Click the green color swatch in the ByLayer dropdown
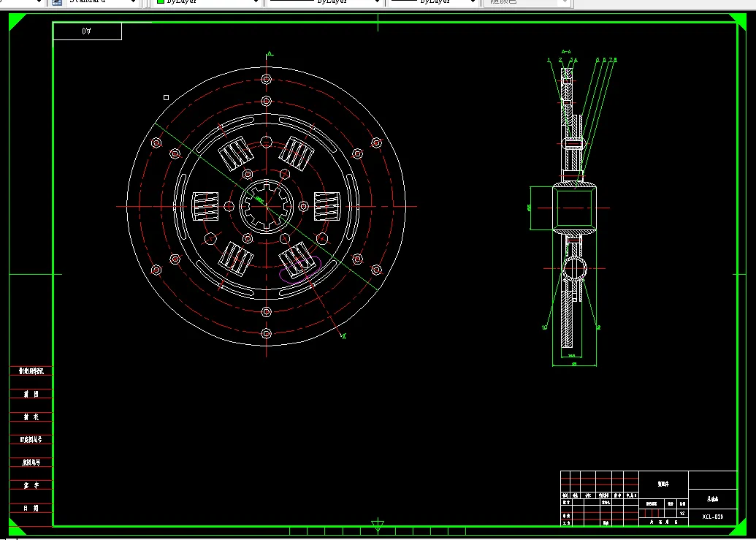 (161, 2)
